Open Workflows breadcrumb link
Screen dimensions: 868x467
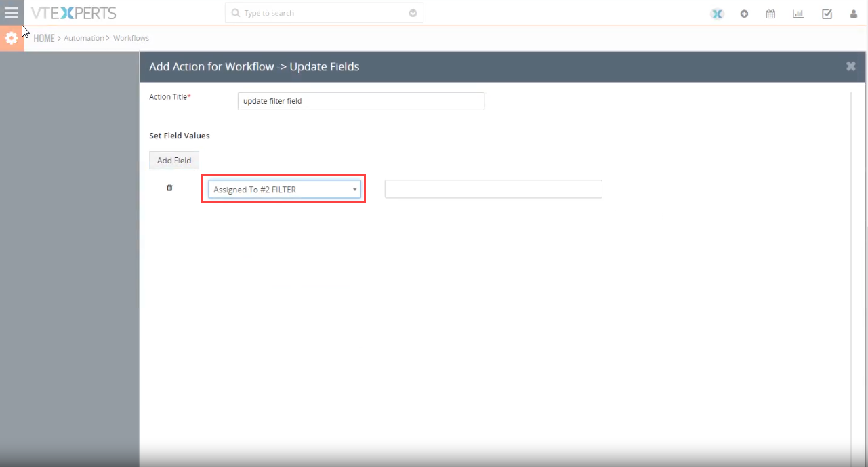pos(131,38)
